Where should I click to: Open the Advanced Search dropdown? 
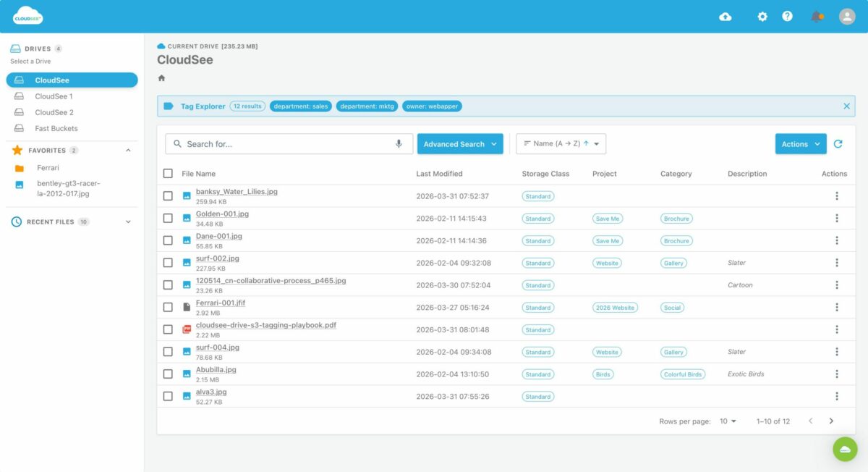tap(460, 143)
